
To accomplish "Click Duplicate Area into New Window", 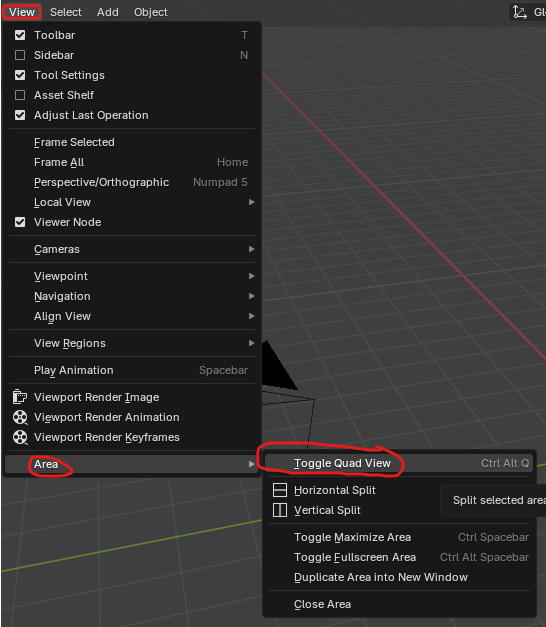I will click(399, 577).
